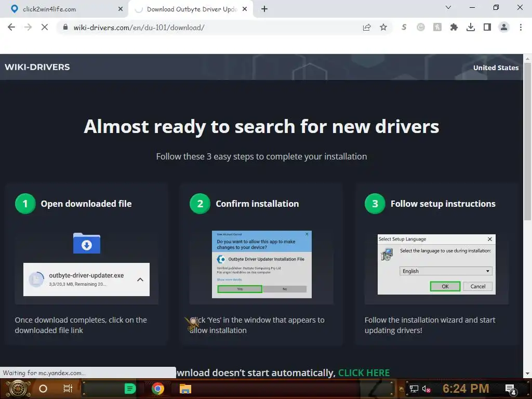Open a new browser tab
532x399 pixels.
click(264, 9)
